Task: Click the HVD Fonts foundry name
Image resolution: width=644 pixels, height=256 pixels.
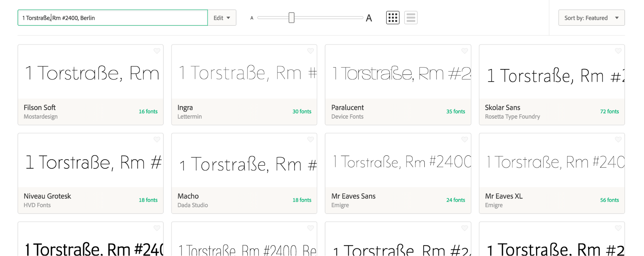Action: click(37, 205)
